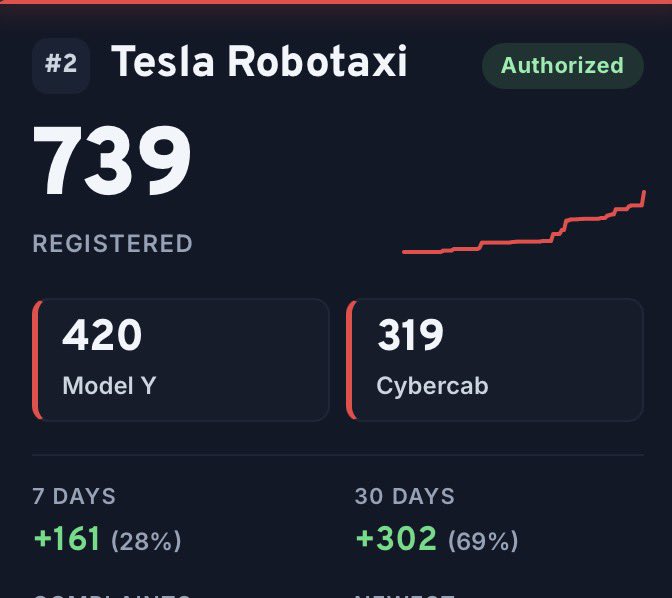This screenshot has width=672, height=598.
Task: Click the REGISTERED label
Action: click(x=113, y=243)
